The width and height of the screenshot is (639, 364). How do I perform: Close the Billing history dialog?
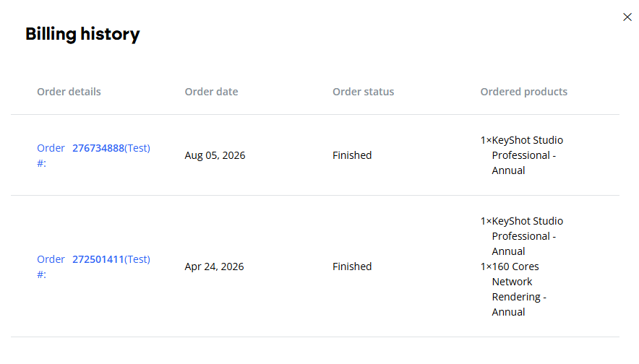click(627, 17)
